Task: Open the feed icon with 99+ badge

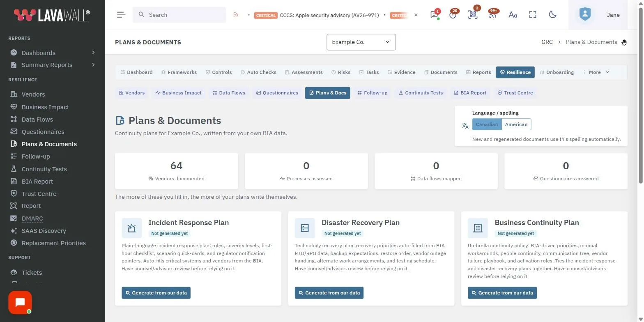Action: pos(492,15)
